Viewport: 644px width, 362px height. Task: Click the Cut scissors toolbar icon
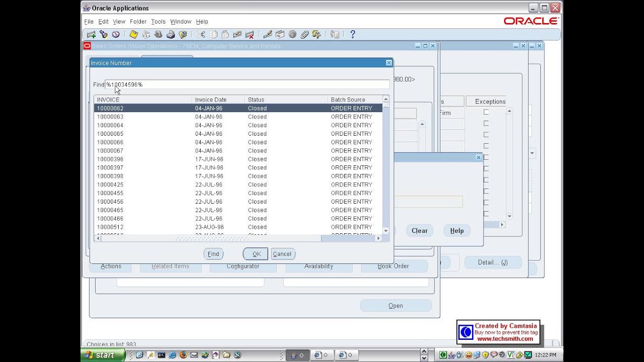point(201,34)
